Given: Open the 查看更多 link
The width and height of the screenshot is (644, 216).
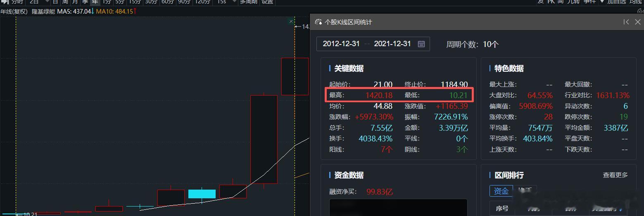Looking at the screenshot, I should 615,175.
